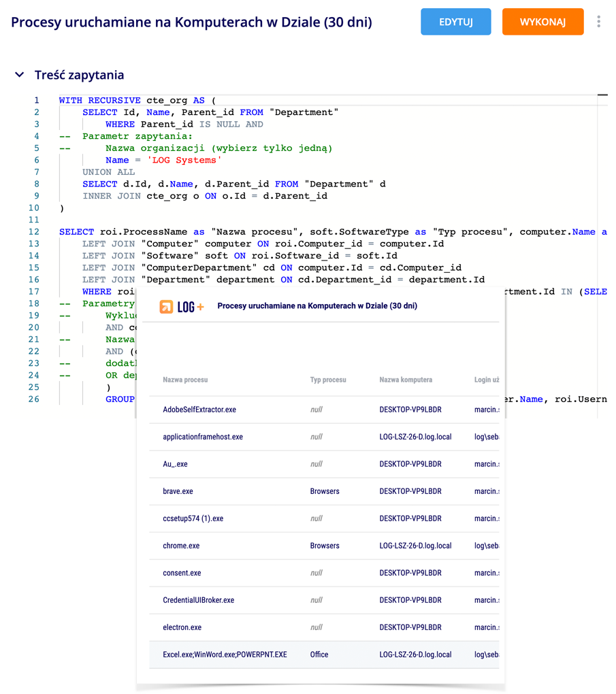The width and height of the screenshot is (616, 694).
Task: Click DESKTOP-VP9LBDR in consent.exe row
Action: tap(410, 573)
